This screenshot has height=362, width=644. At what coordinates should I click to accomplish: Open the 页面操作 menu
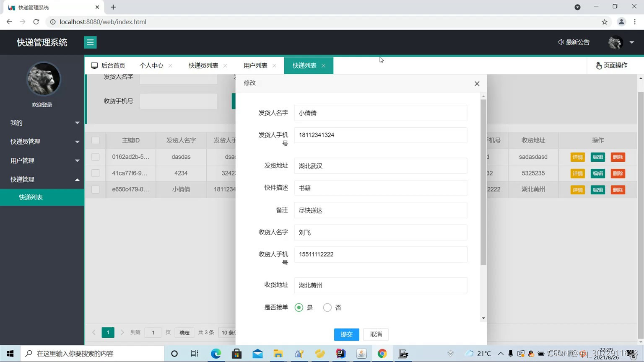click(x=612, y=65)
